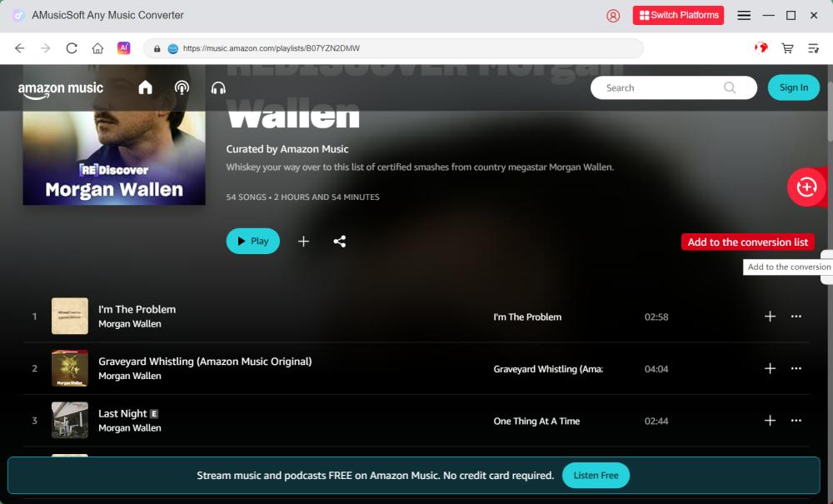Open more options for I'm The Problem
The height and width of the screenshot is (504, 833).
click(796, 317)
